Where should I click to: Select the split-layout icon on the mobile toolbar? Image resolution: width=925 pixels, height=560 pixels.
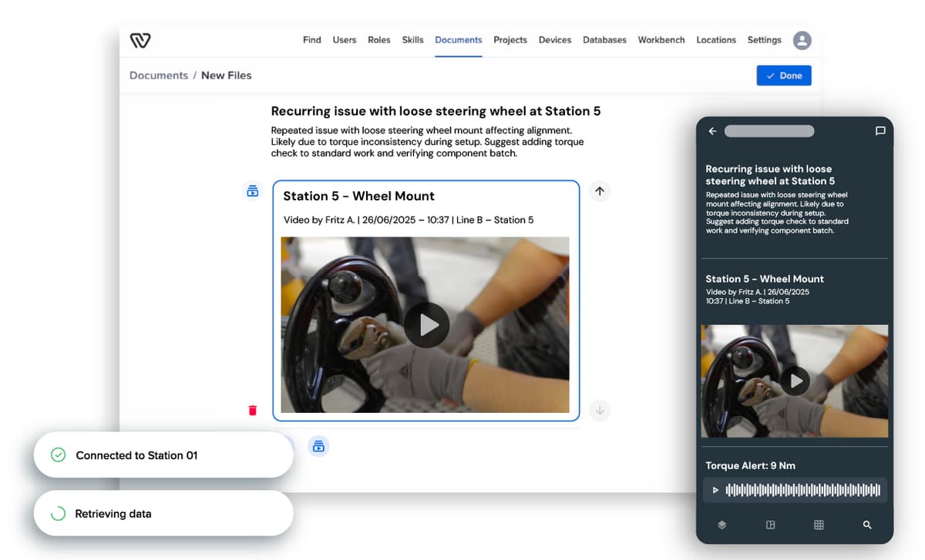coord(770,525)
